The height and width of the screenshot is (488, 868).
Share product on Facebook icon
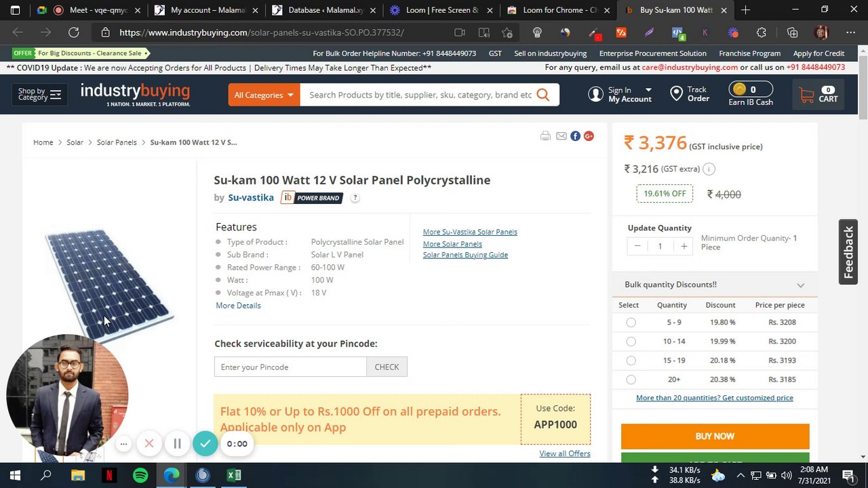575,136
